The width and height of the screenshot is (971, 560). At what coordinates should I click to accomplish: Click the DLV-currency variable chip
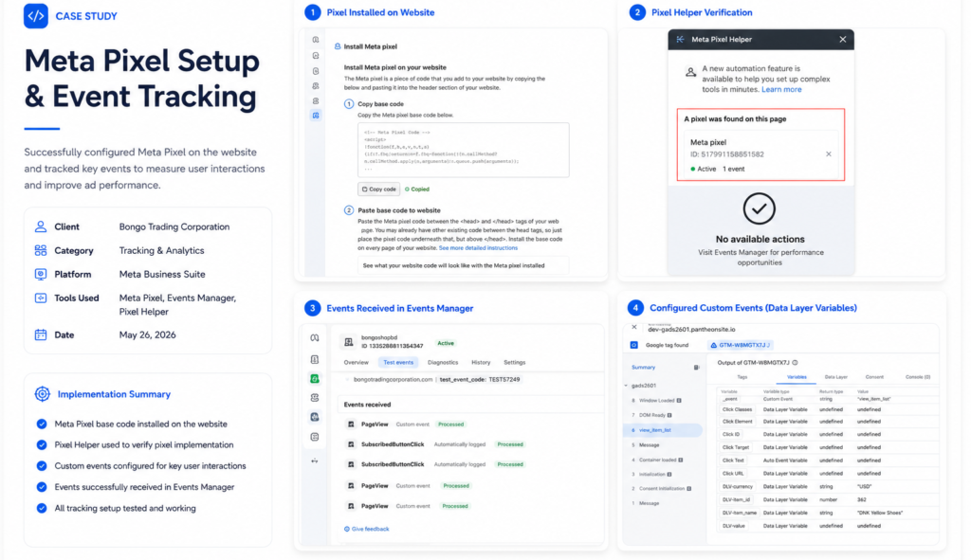(737, 487)
